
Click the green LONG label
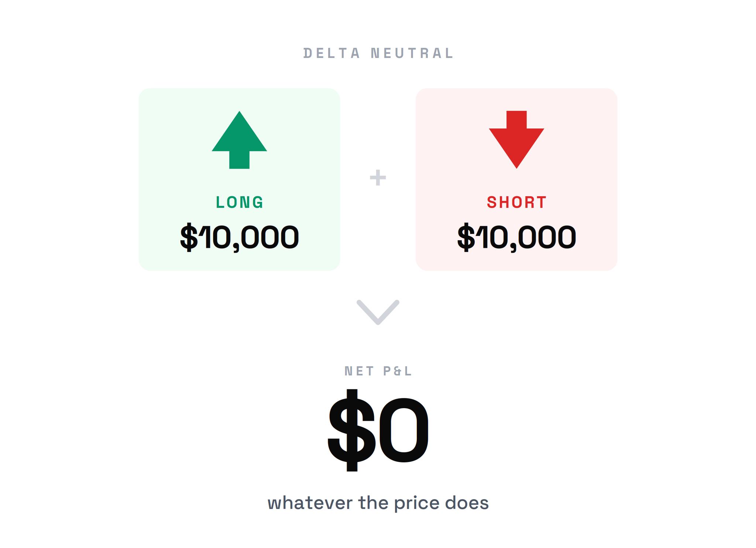click(240, 202)
